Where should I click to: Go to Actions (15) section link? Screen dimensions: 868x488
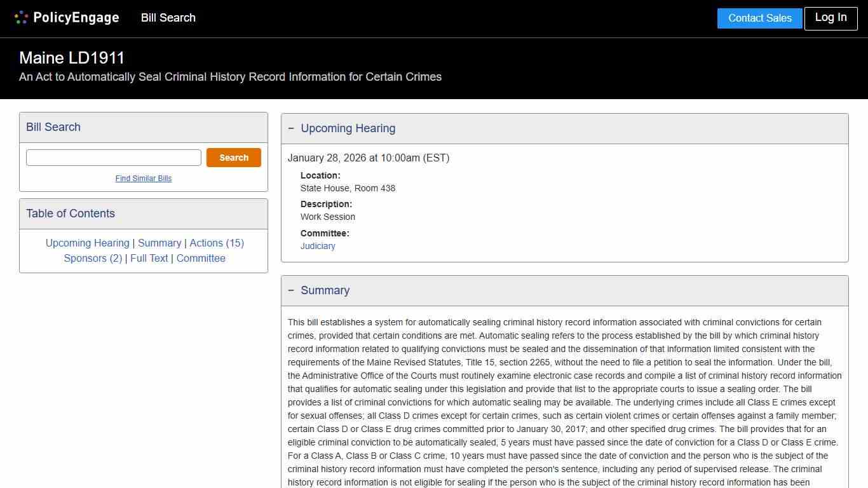click(x=217, y=243)
